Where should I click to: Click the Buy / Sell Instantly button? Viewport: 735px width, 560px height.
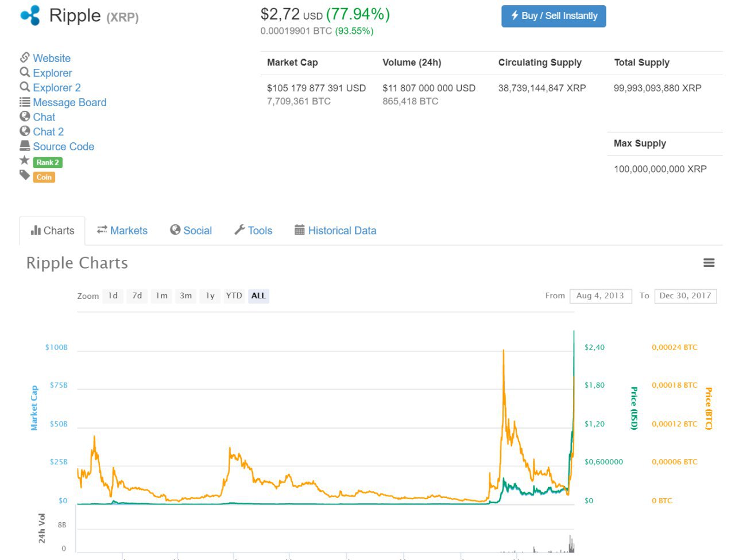pyautogui.click(x=554, y=16)
